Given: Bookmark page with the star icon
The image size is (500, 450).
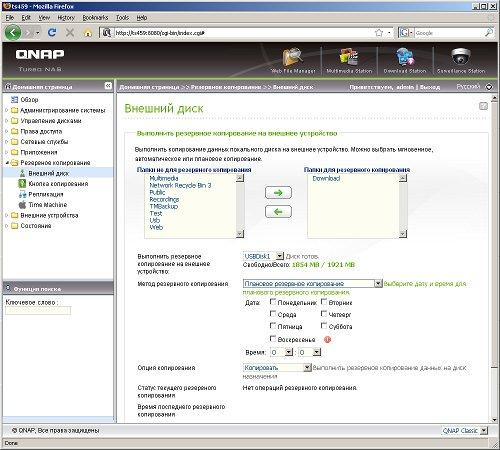Looking at the screenshot, I should point(379,33).
